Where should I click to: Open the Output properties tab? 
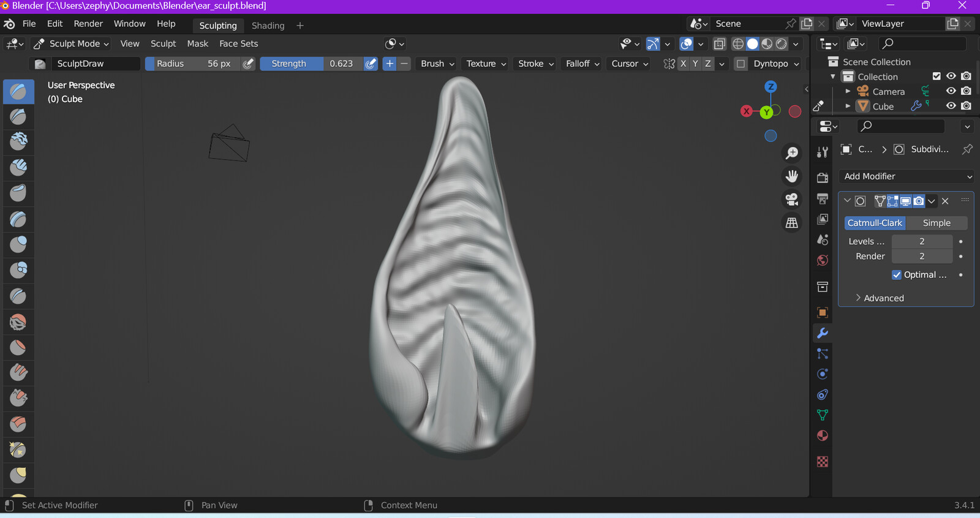[823, 198]
